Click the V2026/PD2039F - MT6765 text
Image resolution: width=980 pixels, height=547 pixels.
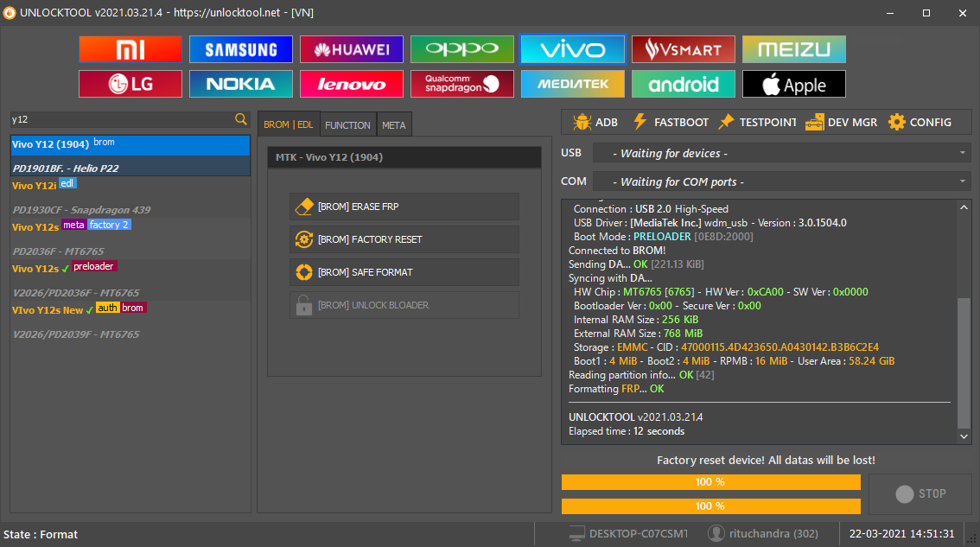76,334
